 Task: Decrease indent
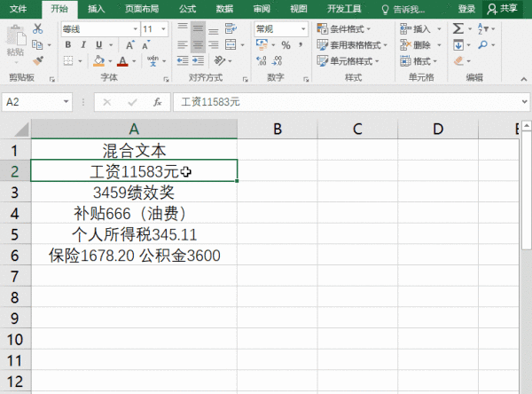coord(183,61)
